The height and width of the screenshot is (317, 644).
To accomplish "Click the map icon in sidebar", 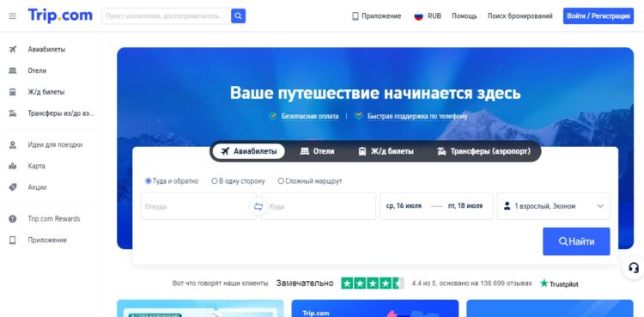I will (13, 166).
